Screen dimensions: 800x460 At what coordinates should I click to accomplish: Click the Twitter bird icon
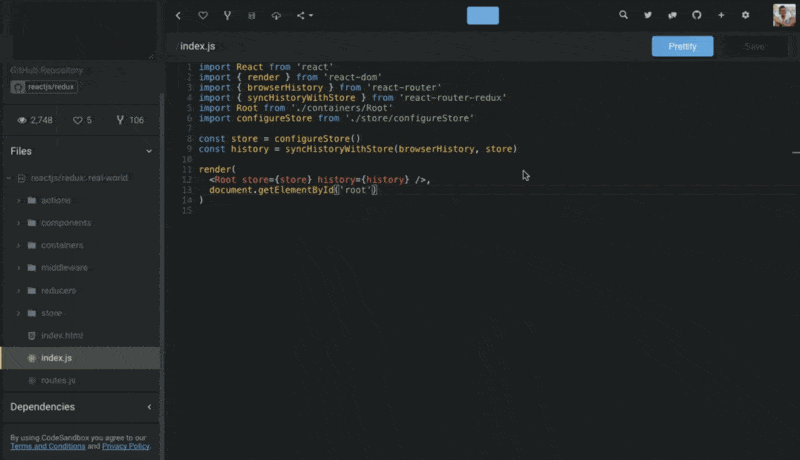[647, 15]
